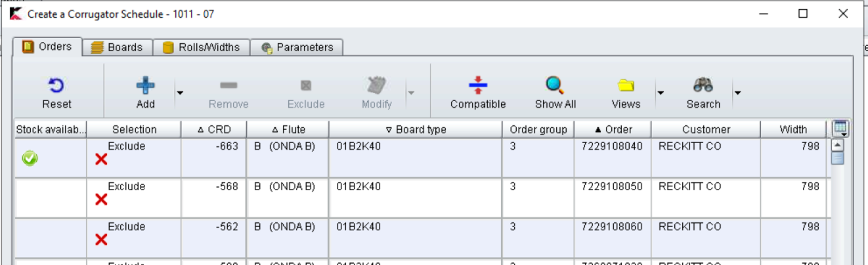Open the Views folder icon

pyautogui.click(x=626, y=86)
